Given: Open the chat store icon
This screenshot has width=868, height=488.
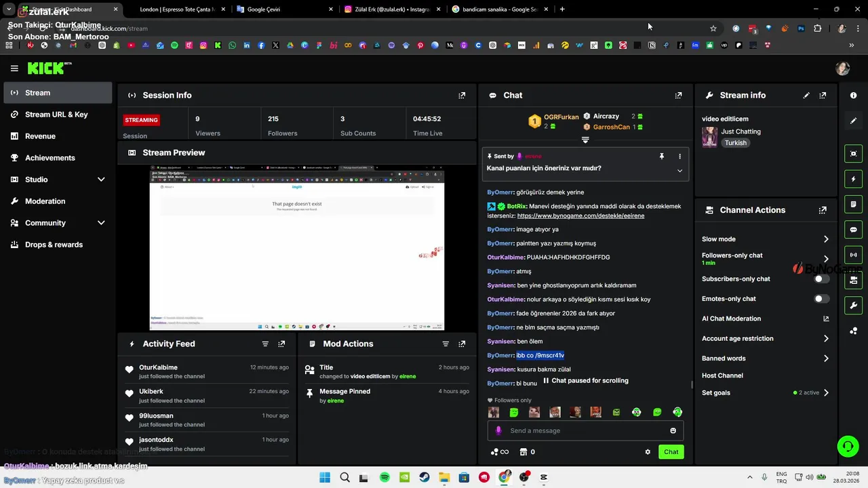Looking at the screenshot, I should [523, 452].
